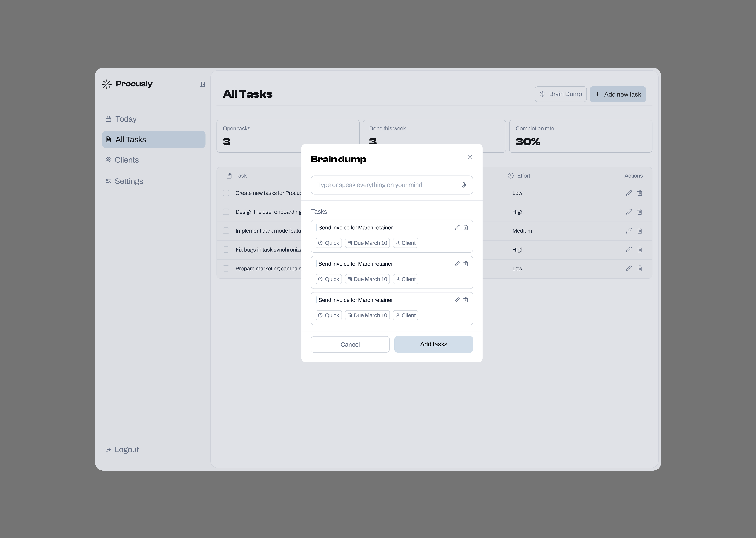Collapse the sidebar with the panel icon
This screenshot has height=538, width=756.
pos(202,84)
